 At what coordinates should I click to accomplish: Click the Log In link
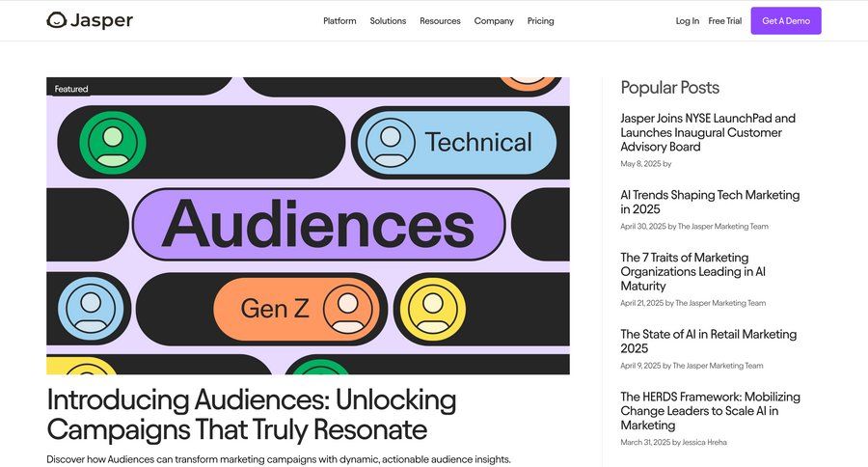click(687, 21)
